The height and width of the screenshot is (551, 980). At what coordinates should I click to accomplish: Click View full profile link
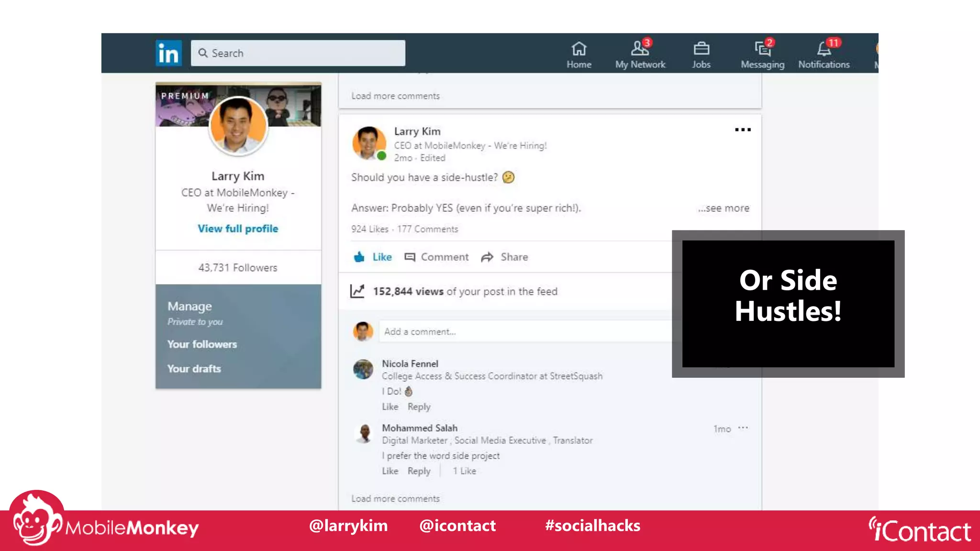pyautogui.click(x=238, y=229)
